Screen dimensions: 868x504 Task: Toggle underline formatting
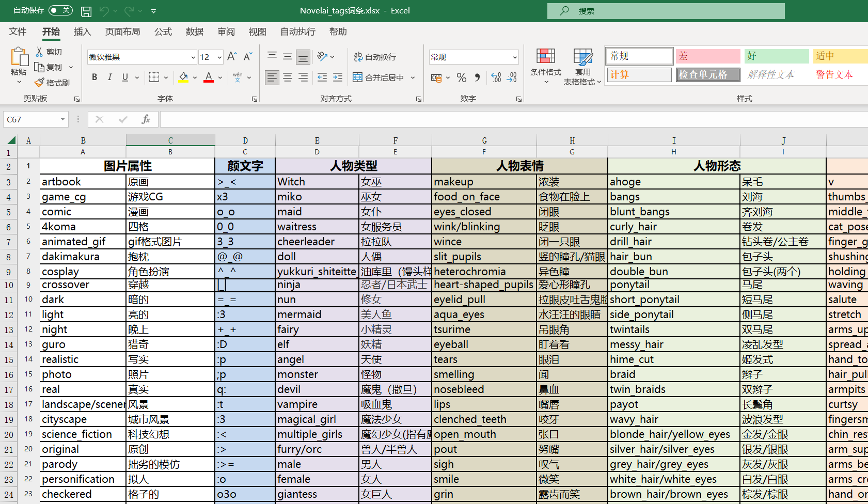(x=125, y=77)
